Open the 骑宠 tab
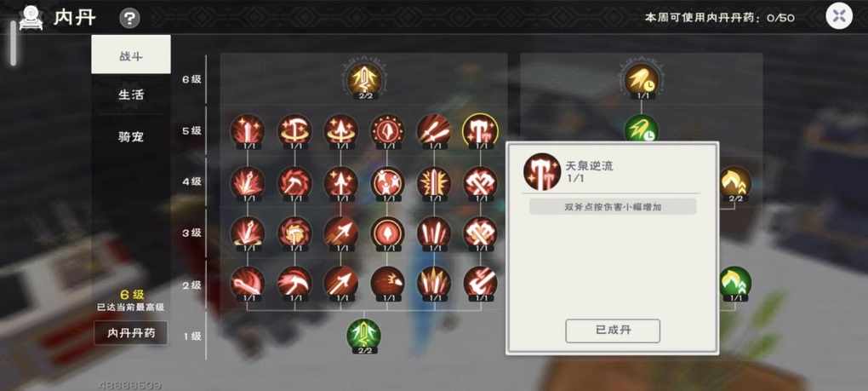The width and height of the screenshot is (868, 391). coord(131,137)
